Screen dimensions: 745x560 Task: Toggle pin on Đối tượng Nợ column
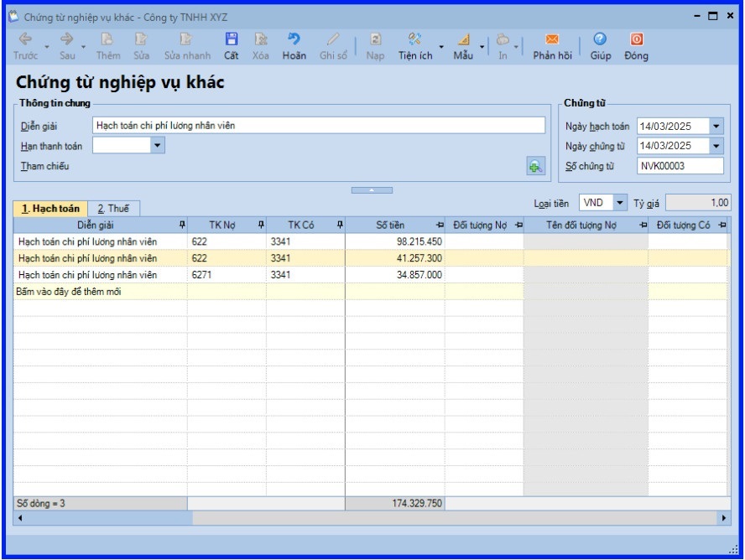click(518, 225)
